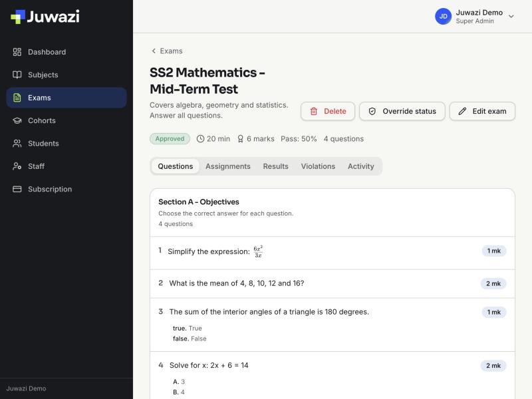The image size is (532, 399).
Task: Click option 'B. 4' in question 4
Action: point(179,392)
